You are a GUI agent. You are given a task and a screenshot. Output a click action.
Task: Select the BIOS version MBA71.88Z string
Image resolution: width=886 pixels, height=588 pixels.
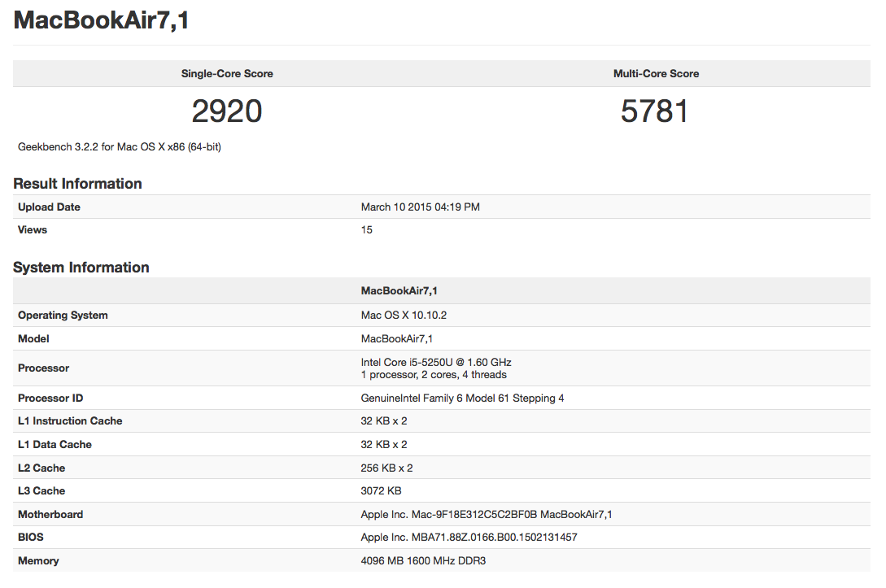(469, 538)
